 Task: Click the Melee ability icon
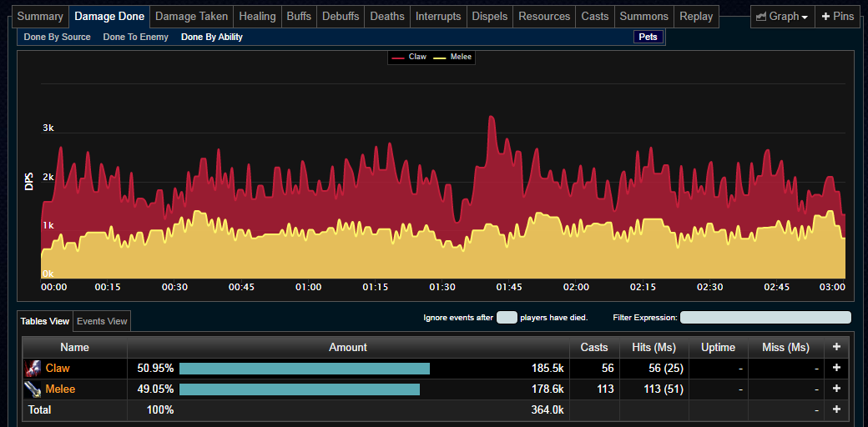point(33,389)
